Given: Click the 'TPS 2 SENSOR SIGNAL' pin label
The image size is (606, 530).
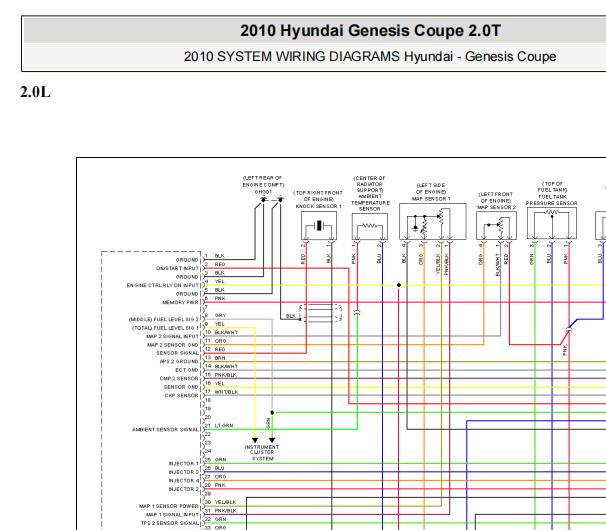Looking at the screenshot, I should pyautogui.click(x=169, y=523).
